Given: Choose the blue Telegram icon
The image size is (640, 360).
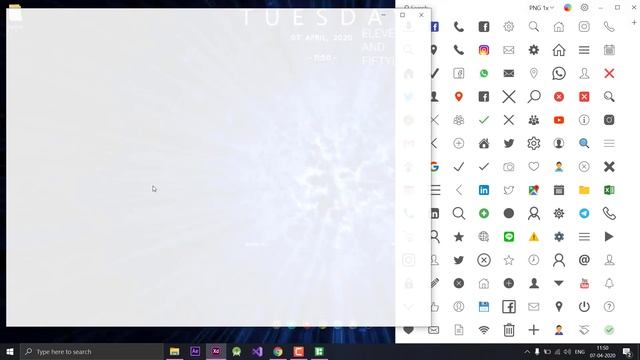Looking at the screenshot, I should tap(584, 213).
